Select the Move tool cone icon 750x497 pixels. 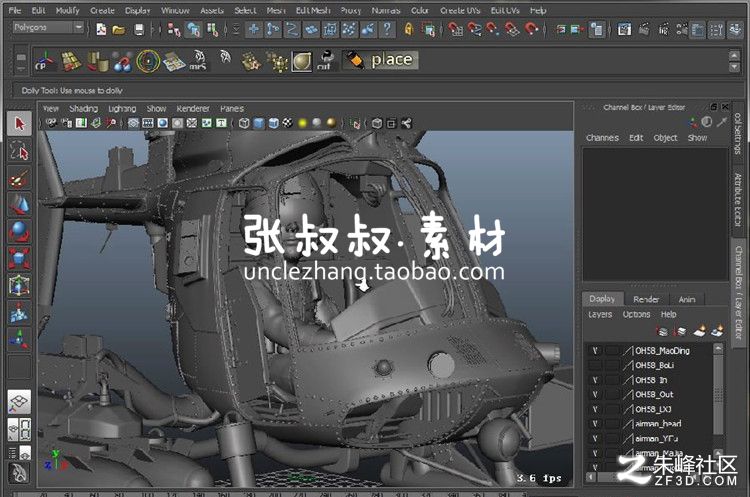click(x=20, y=205)
